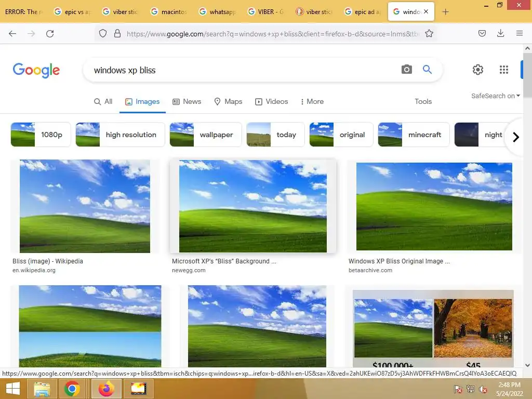The width and height of the screenshot is (532, 399).
Task: Filter by the original chip
Action: click(x=341, y=135)
